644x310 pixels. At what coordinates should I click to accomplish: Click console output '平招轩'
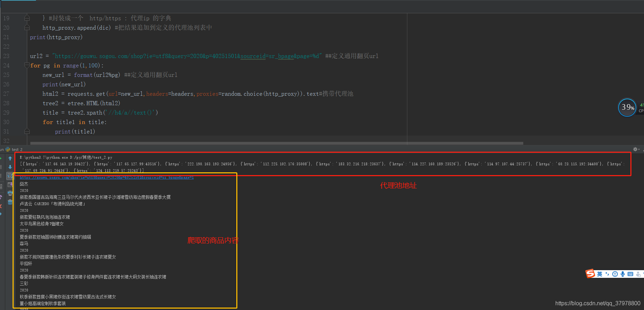tap(26, 264)
